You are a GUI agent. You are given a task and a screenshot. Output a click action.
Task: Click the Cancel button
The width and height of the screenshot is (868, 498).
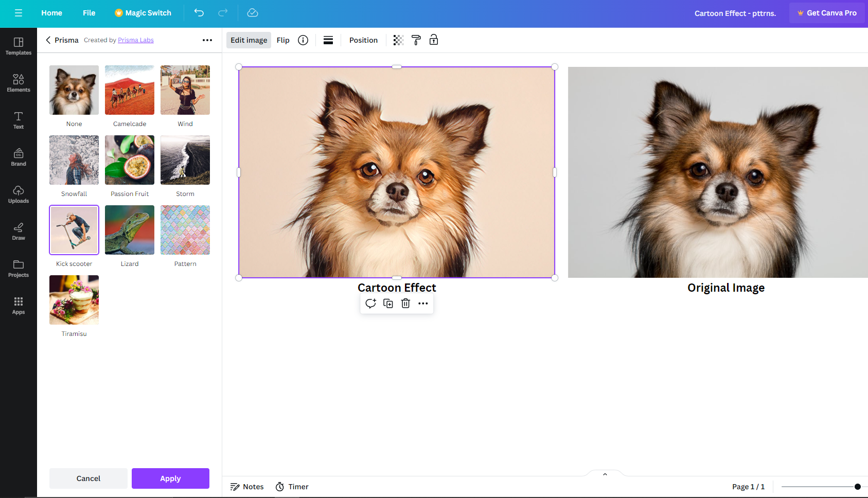pyautogui.click(x=88, y=478)
